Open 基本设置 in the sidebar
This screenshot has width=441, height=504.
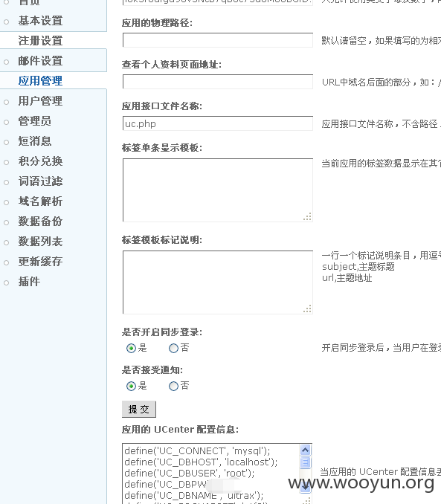[40, 22]
